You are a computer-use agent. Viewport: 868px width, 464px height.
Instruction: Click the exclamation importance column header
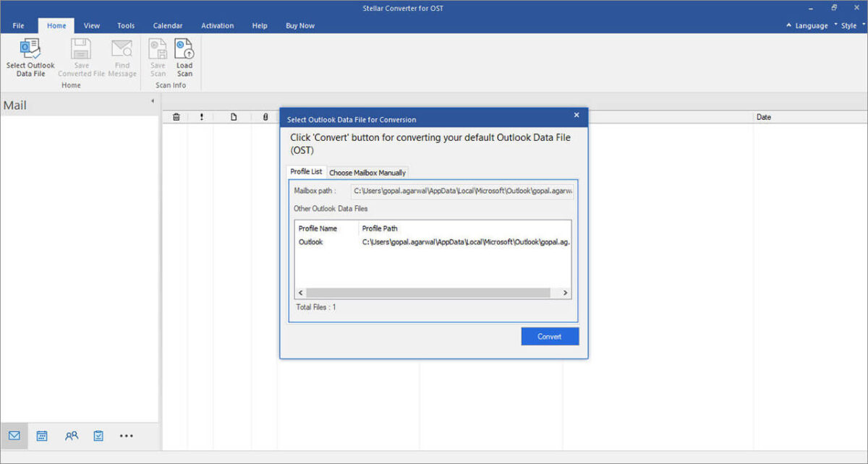pyautogui.click(x=201, y=117)
